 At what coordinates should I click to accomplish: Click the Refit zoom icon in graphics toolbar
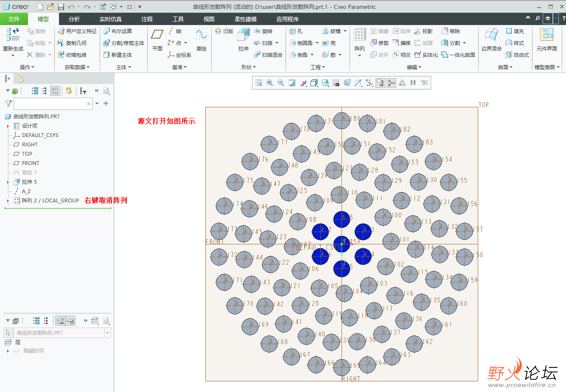click(x=258, y=83)
